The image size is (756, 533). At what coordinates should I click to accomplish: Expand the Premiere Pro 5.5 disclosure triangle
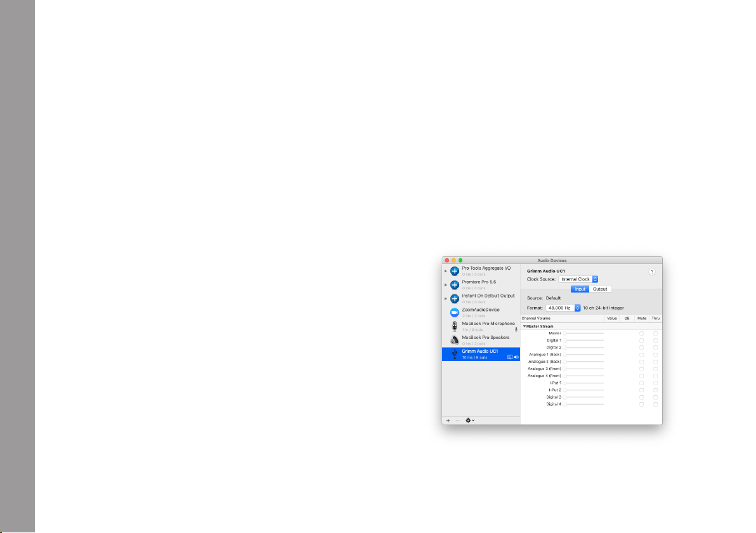pyautogui.click(x=445, y=285)
